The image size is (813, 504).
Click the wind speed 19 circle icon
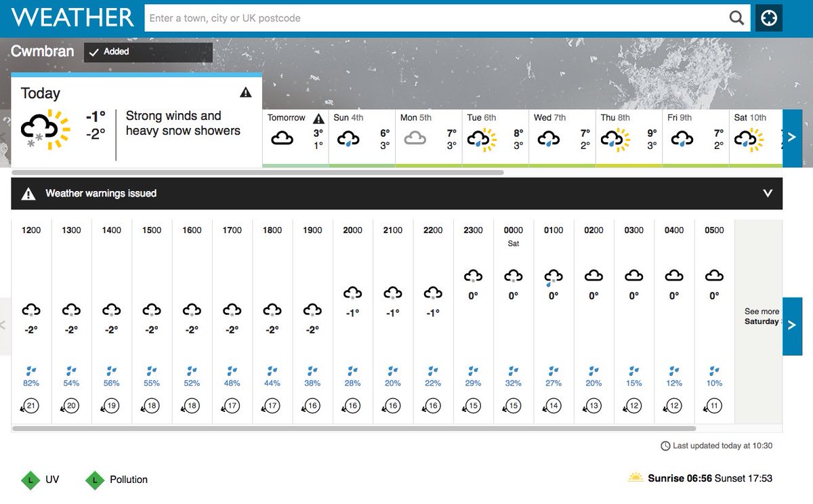[110, 406]
